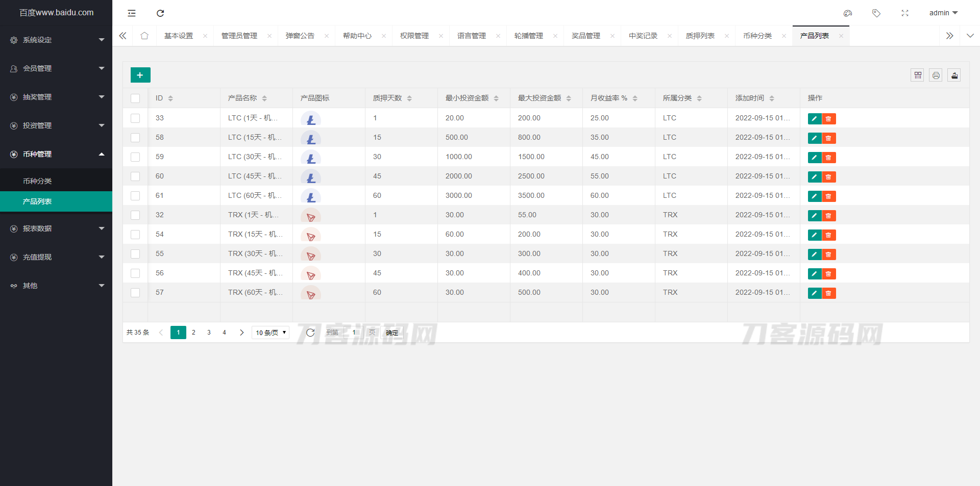Open the column filter grid icon

(917, 75)
